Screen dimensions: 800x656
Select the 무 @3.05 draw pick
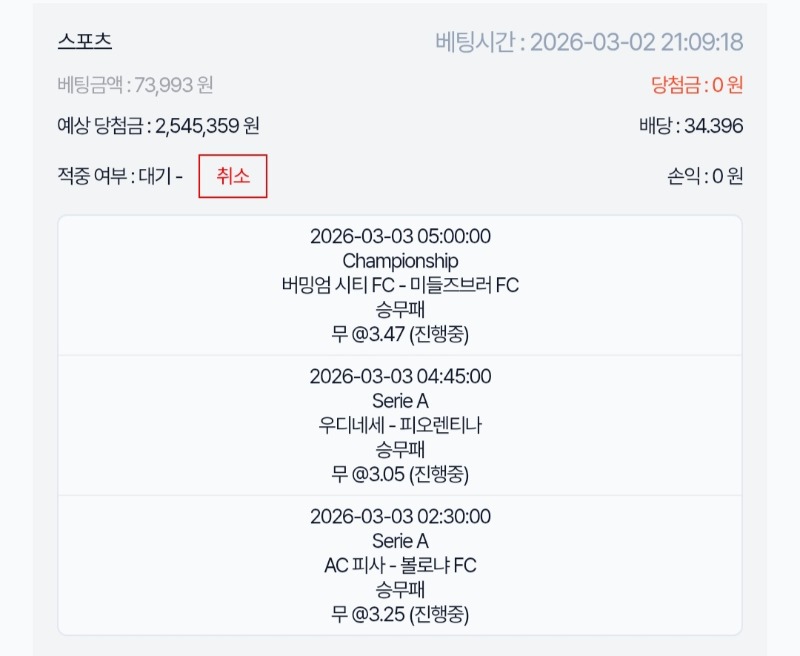coord(400,473)
